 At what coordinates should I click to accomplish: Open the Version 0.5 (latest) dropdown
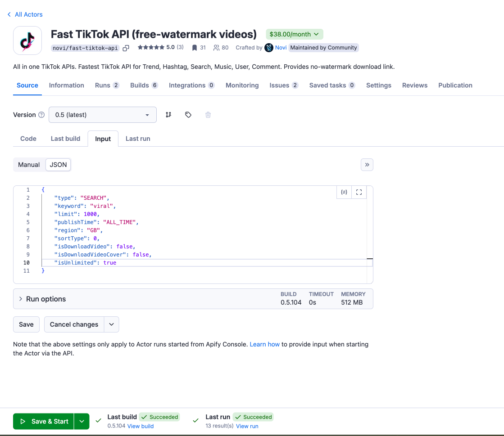click(x=103, y=115)
